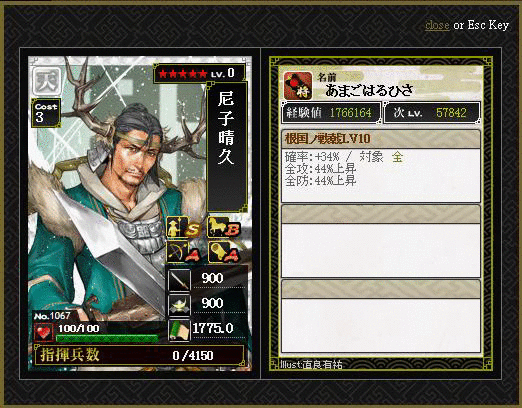Click the red heart HP icon
Image resolution: width=522 pixels, height=408 pixels.
(44, 332)
